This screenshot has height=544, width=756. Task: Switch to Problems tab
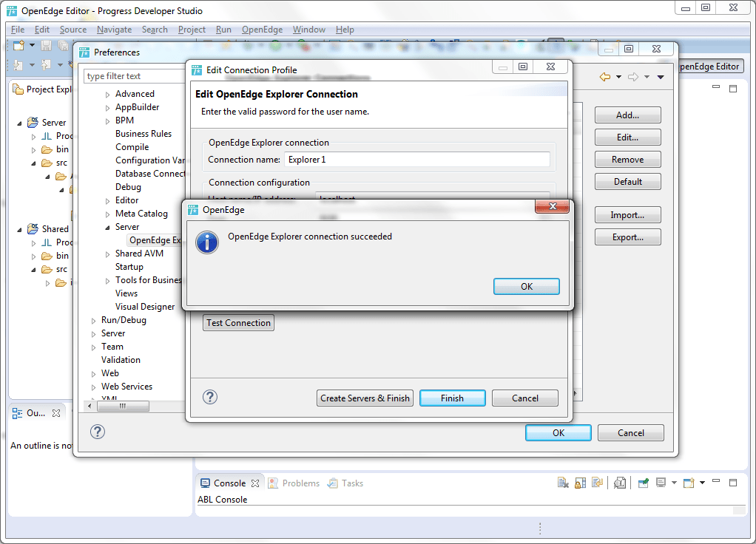[294, 483]
